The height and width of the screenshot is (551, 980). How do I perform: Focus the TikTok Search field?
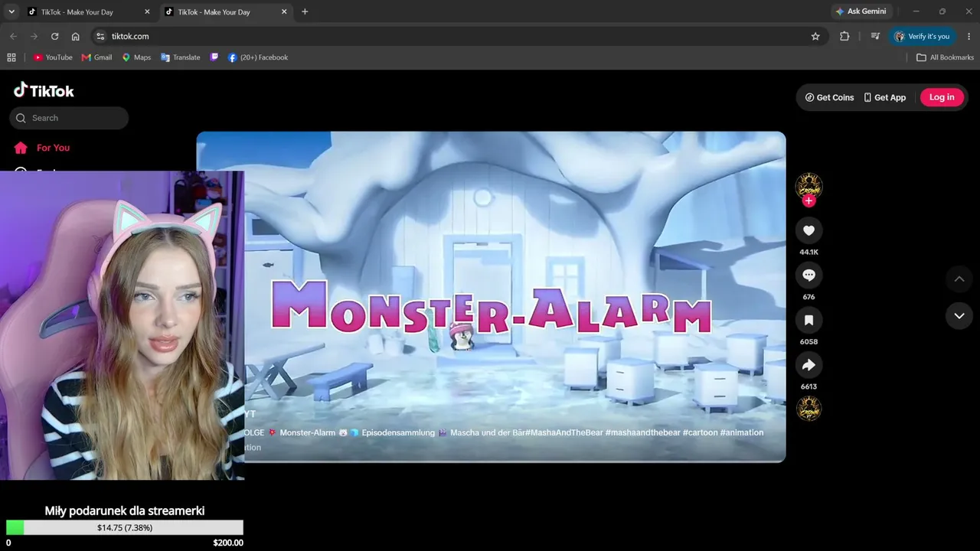(69, 118)
